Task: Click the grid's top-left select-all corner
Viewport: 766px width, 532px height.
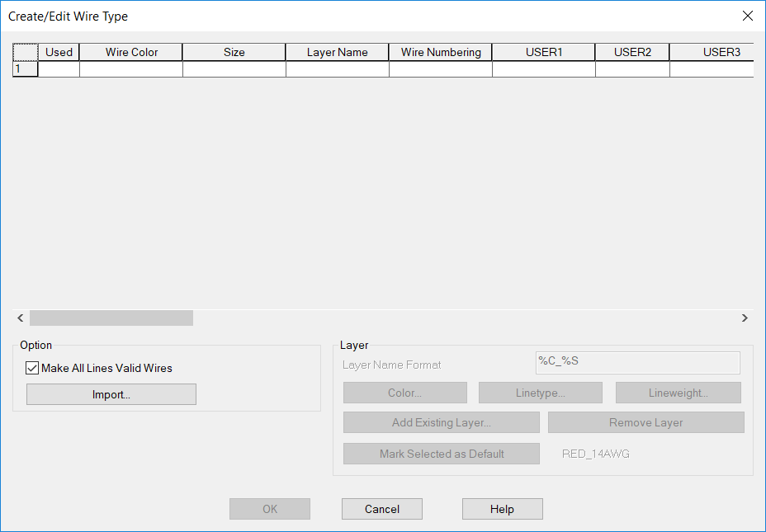Action: 26,52
